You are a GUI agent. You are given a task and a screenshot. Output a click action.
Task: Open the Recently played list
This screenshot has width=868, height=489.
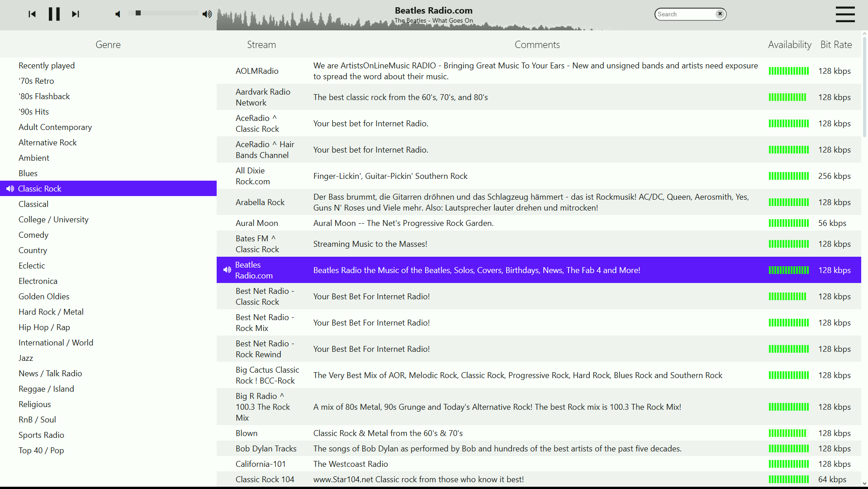coord(47,65)
